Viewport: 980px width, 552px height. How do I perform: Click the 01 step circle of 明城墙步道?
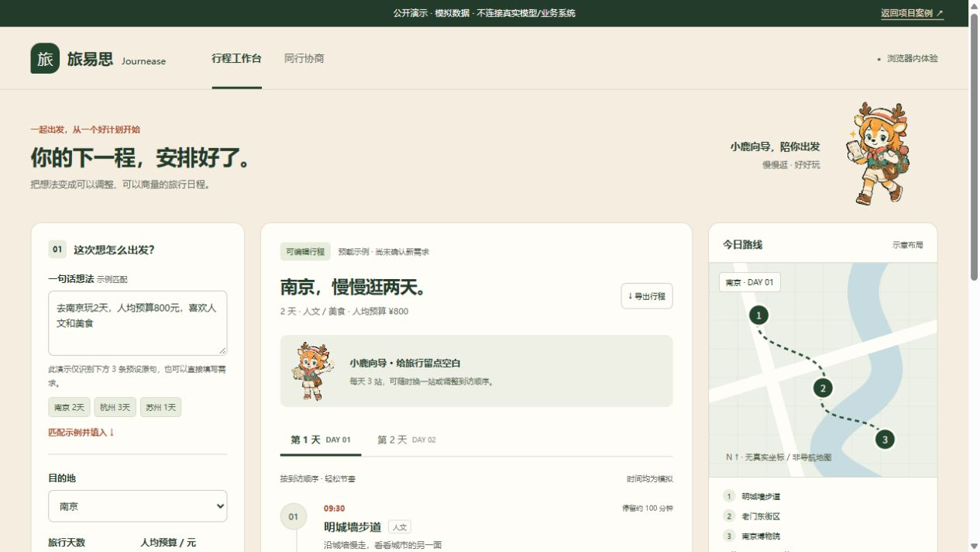[293, 516]
